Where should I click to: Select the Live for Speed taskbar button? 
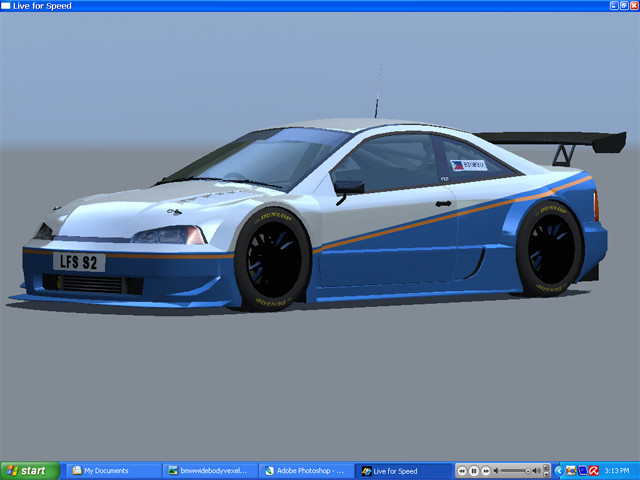(x=403, y=471)
